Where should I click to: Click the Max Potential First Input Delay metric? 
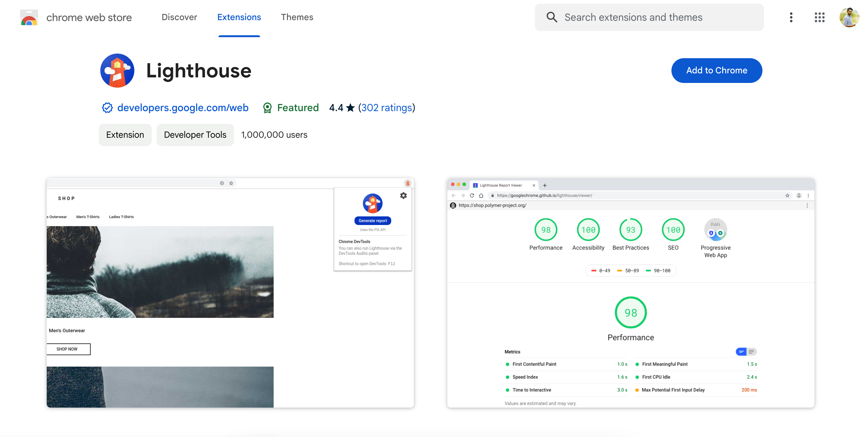click(696, 390)
